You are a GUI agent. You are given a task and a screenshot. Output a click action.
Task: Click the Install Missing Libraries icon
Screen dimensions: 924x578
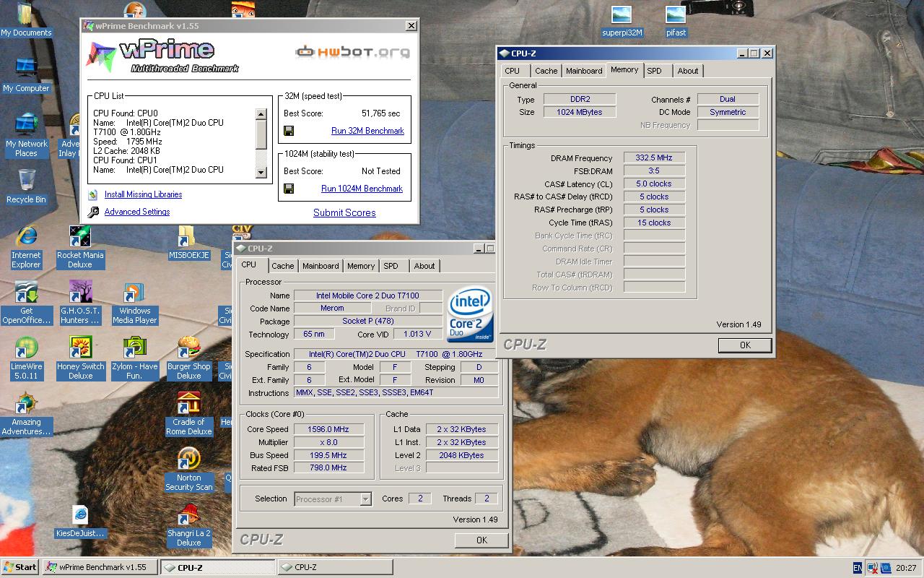[93, 195]
